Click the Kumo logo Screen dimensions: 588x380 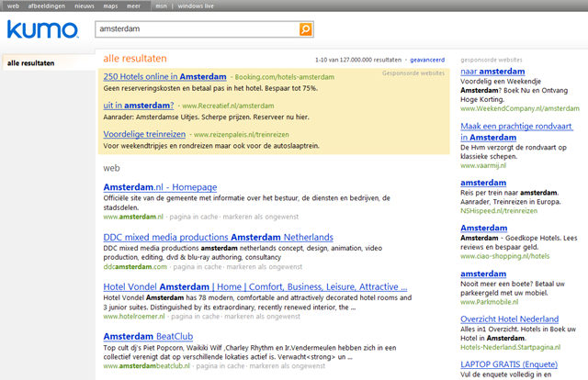click(43, 29)
